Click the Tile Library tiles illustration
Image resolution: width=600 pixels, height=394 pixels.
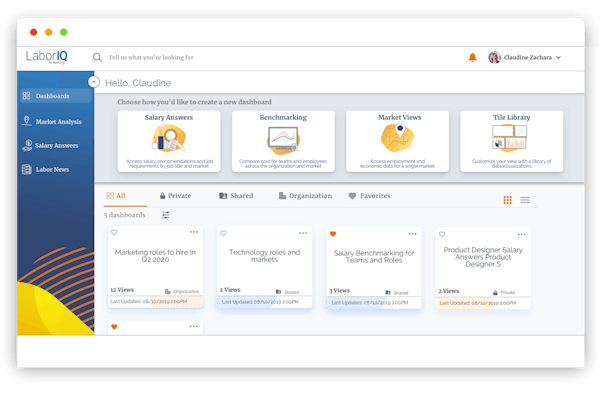coord(510,137)
